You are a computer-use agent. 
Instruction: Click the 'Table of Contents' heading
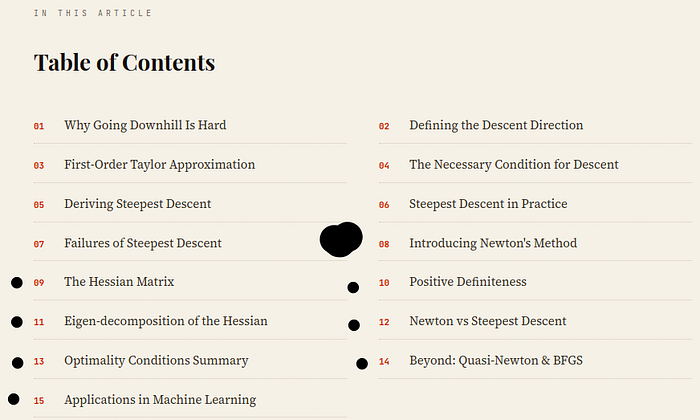click(x=125, y=62)
